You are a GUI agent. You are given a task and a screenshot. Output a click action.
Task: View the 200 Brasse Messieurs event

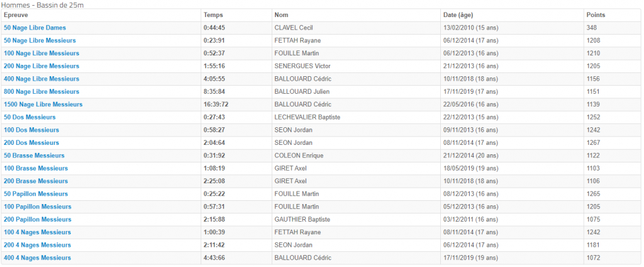pyautogui.click(x=36, y=181)
